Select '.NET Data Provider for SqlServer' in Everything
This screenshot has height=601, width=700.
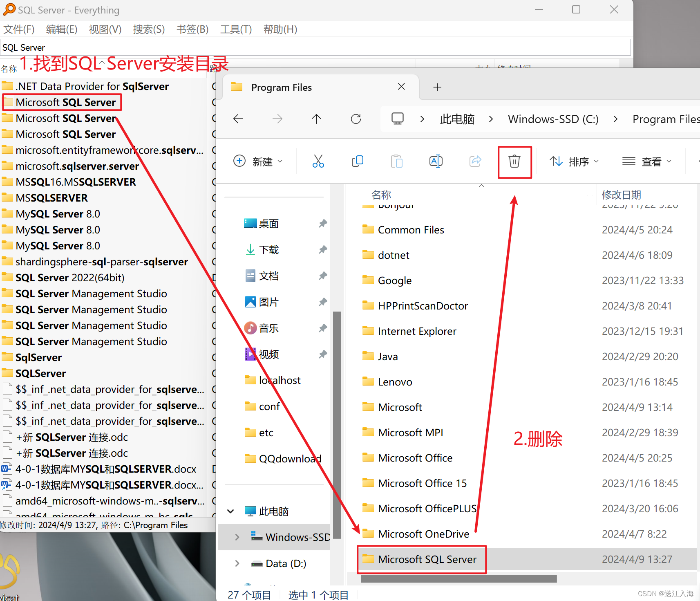92,86
